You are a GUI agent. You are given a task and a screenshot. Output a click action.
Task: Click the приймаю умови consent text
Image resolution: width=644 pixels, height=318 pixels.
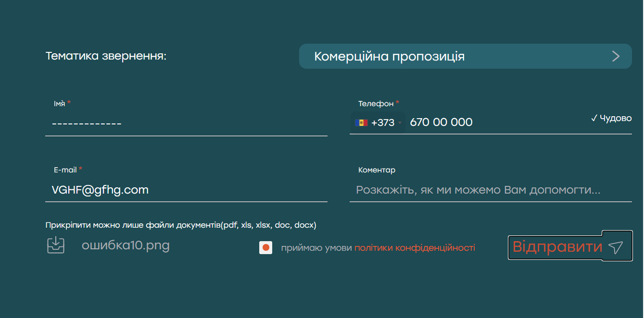[x=316, y=248]
